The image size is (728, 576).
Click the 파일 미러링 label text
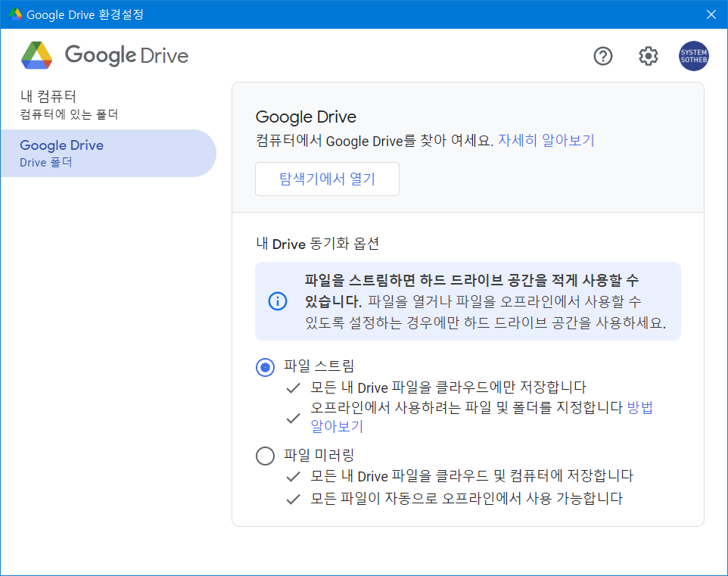(x=319, y=455)
